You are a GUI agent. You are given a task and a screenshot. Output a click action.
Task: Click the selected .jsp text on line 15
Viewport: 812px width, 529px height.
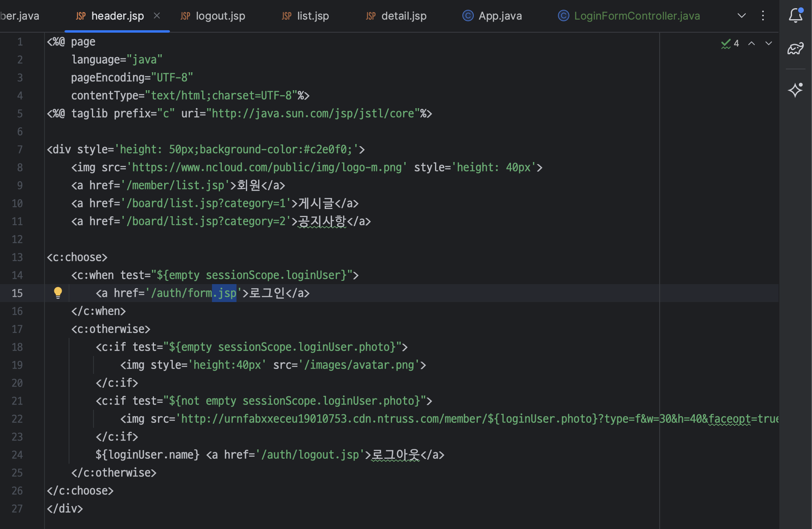click(224, 293)
